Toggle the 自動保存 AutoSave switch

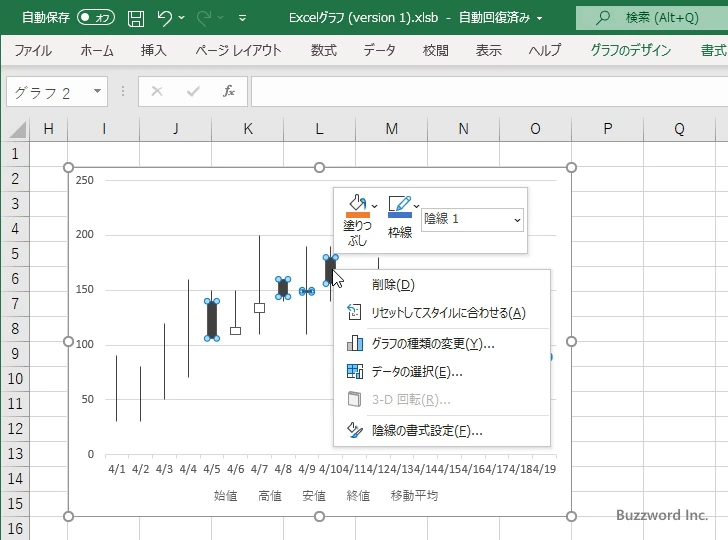tap(96, 18)
